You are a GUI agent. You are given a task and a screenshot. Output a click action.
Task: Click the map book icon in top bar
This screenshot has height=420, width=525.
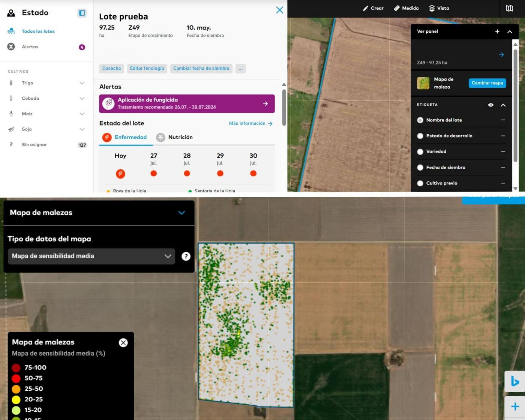pyautogui.click(x=509, y=8)
